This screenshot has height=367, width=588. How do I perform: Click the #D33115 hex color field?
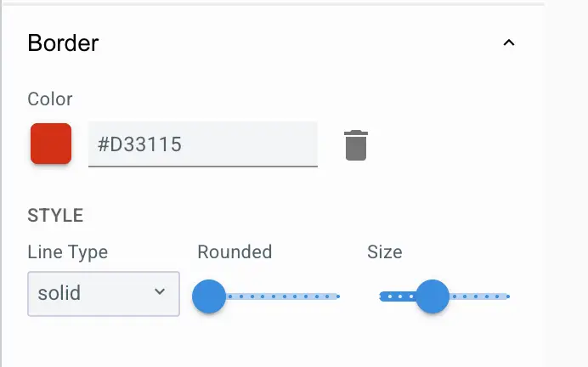202,144
